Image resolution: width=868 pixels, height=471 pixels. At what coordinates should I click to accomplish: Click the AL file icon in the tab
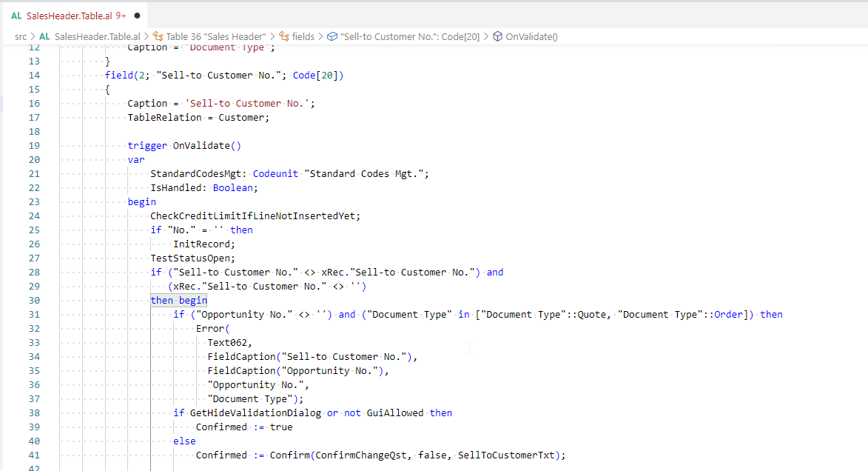coord(16,16)
